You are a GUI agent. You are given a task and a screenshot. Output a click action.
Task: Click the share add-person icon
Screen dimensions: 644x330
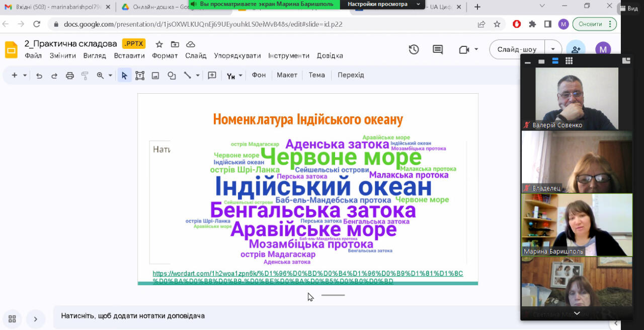click(x=576, y=49)
